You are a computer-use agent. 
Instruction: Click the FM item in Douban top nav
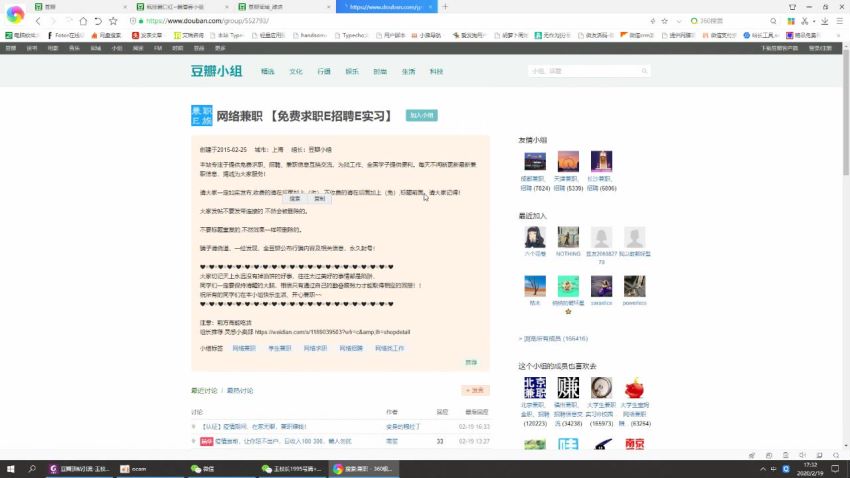point(158,48)
